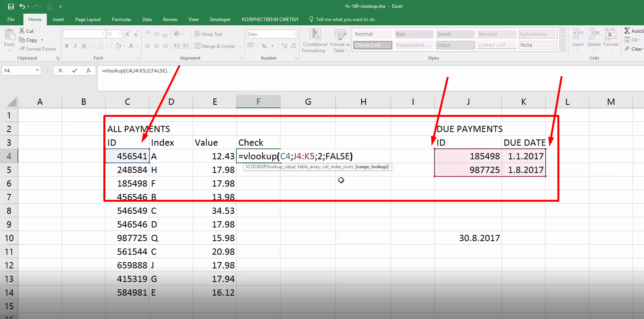Expand Merge & Center options arrow
This screenshot has height=319, width=644.
[240, 46]
